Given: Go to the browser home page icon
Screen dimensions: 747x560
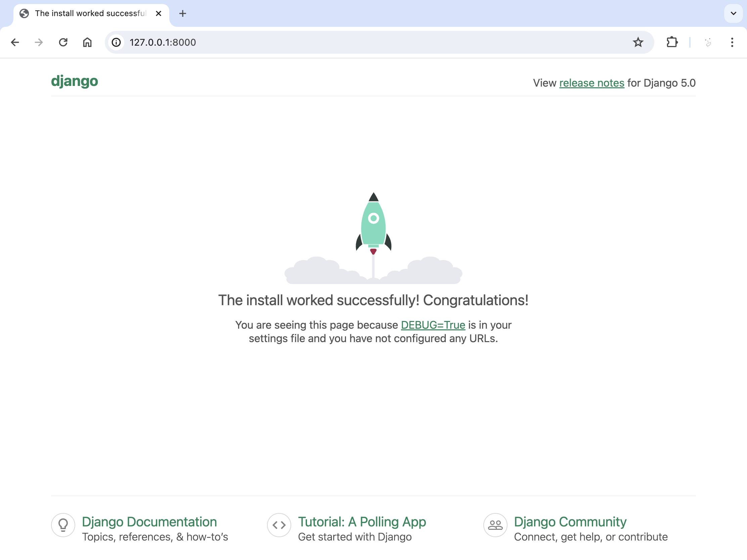Looking at the screenshot, I should [87, 42].
